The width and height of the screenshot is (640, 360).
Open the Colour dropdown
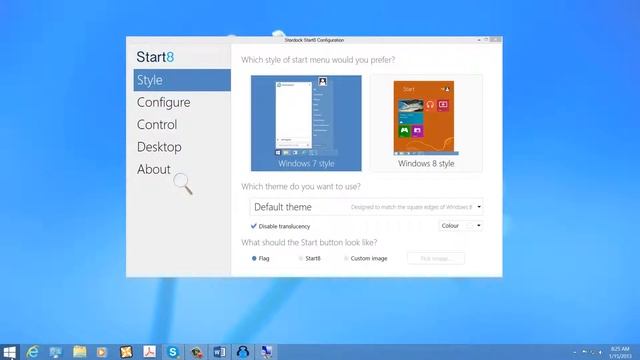click(x=461, y=226)
